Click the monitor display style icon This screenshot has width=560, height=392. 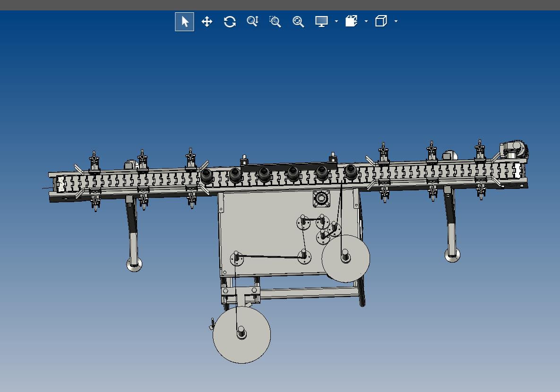(321, 21)
